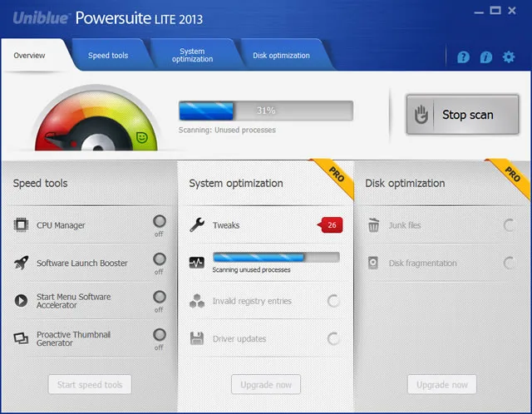Screen dimensions: 532x414
Task: Open the Disk optimization tab
Action: pos(281,56)
